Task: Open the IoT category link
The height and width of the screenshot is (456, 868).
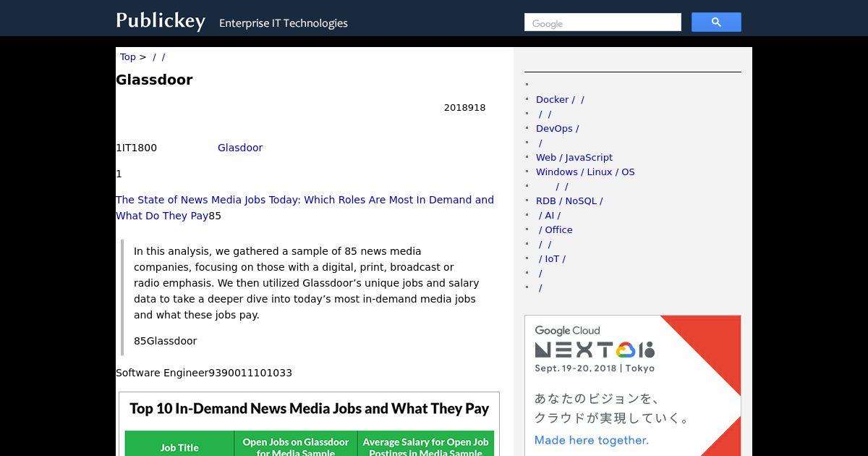Action: (x=552, y=258)
